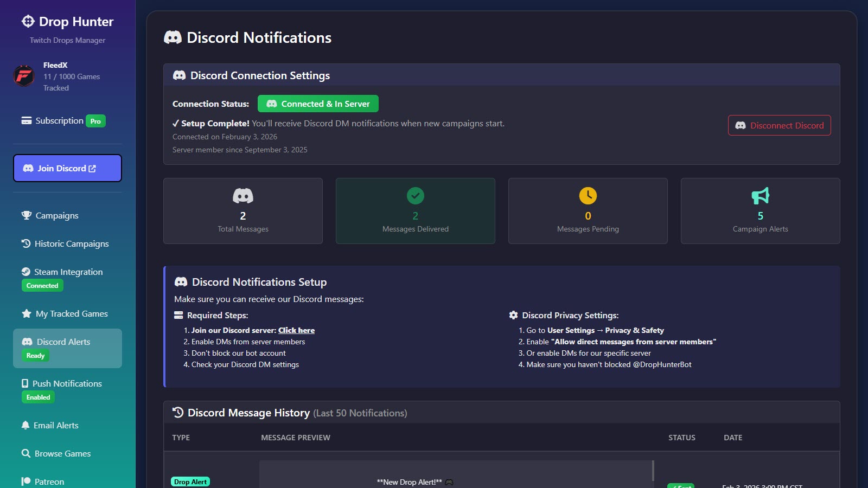Screen dimensions: 868x488
Task: Click the Historic Campaigns history icon
Action: 25,243
